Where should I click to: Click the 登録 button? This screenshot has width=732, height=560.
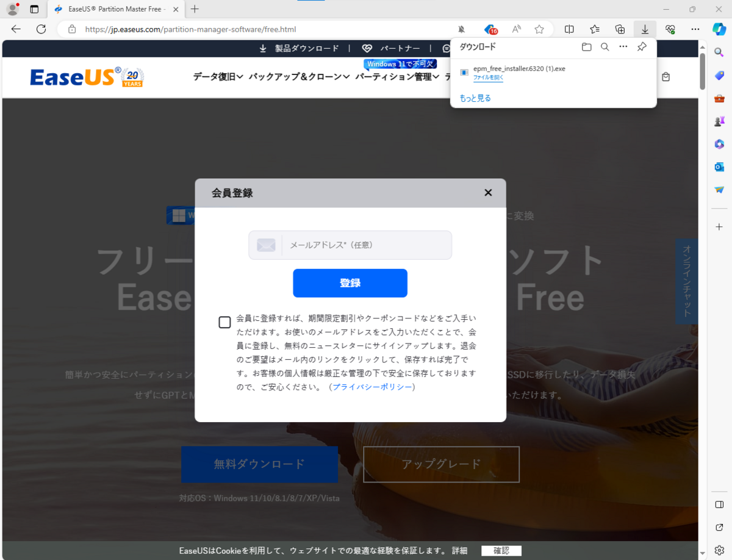click(x=350, y=283)
